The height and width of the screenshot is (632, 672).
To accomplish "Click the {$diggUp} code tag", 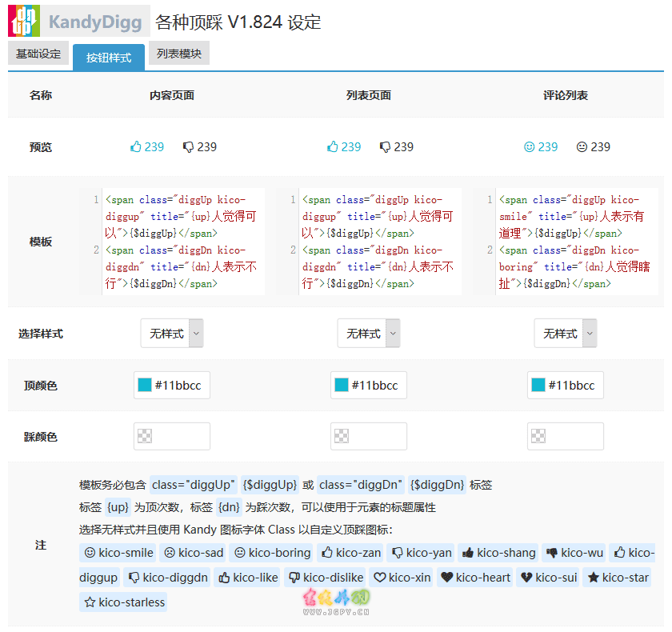I will click(270, 485).
